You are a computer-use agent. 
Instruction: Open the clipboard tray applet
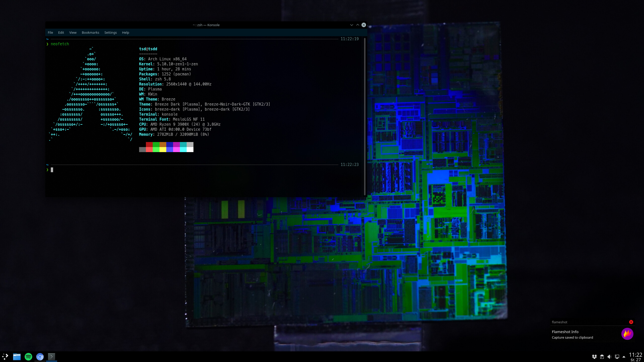coord(602,357)
